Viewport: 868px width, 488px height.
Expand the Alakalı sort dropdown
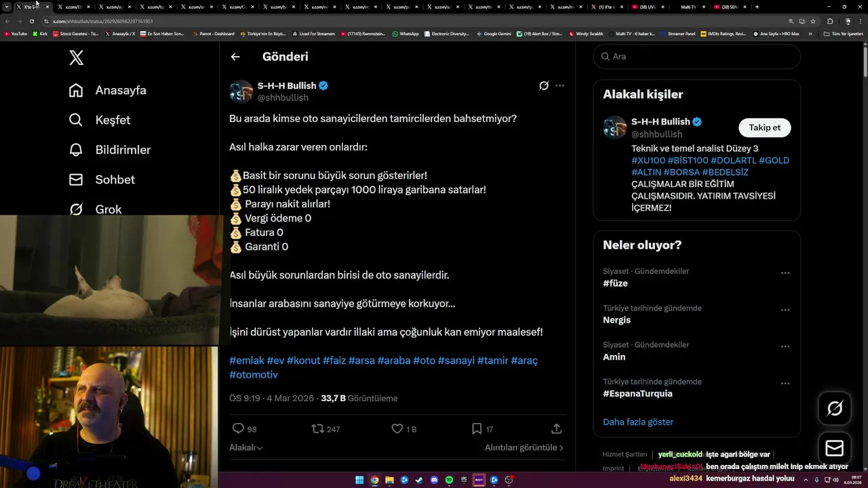tap(246, 447)
